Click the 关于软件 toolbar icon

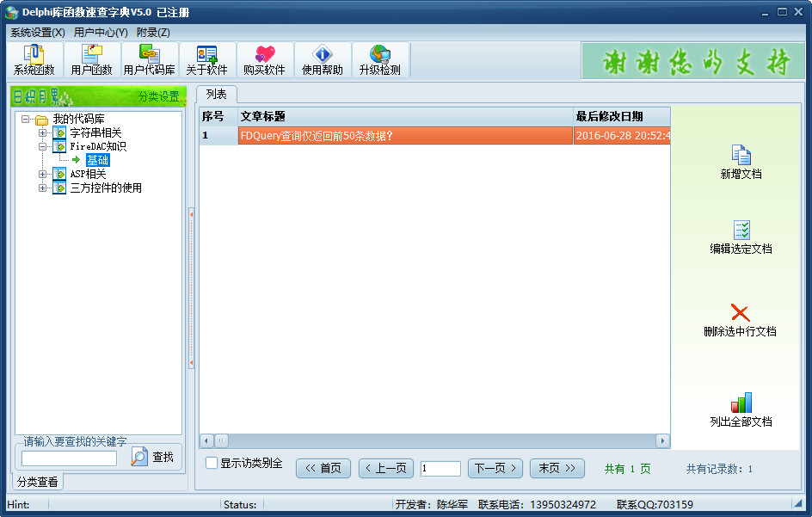[206, 54]
